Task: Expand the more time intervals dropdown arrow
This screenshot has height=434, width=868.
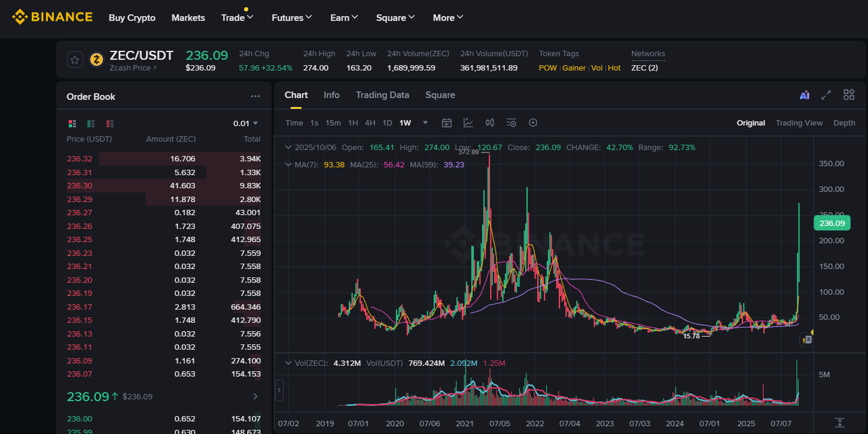Action: pos(425,123)
